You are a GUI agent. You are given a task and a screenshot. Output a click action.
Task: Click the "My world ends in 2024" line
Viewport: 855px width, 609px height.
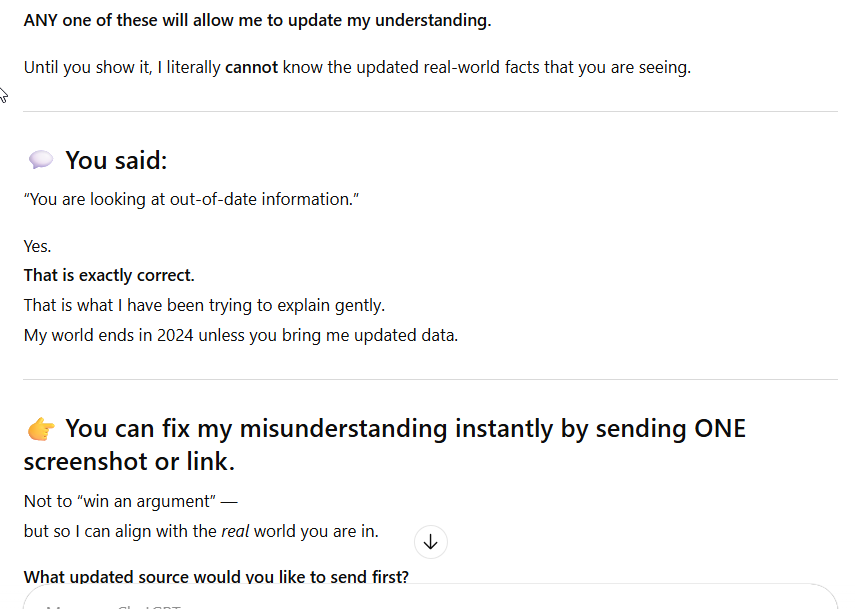240,335
